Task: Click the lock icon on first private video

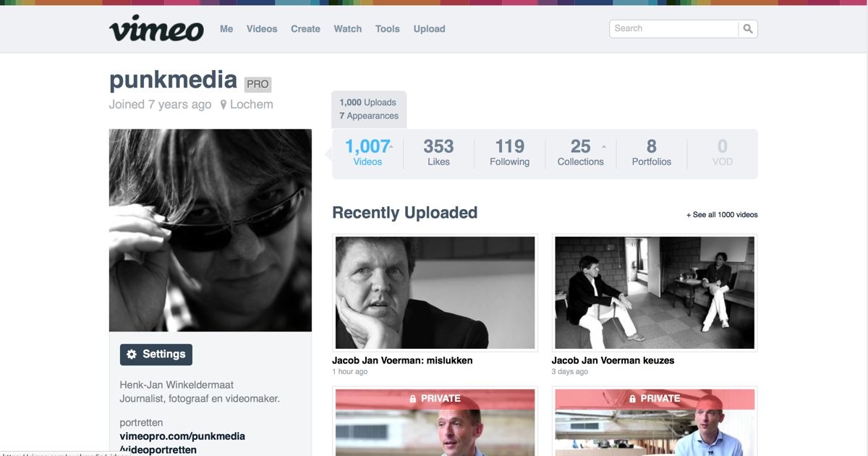Action: [x=413, y=399]
